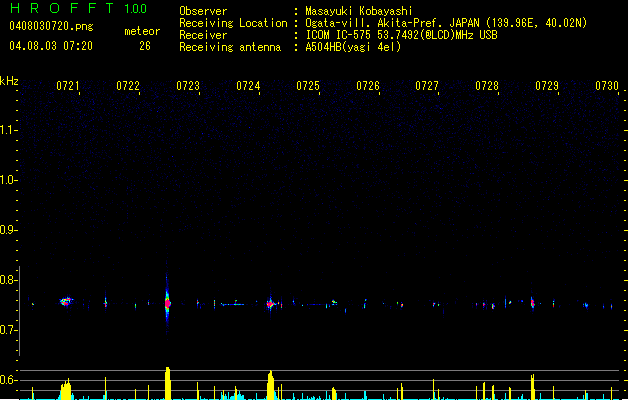
Task: Click the Receiving Location label
Action: click(233, 23)
